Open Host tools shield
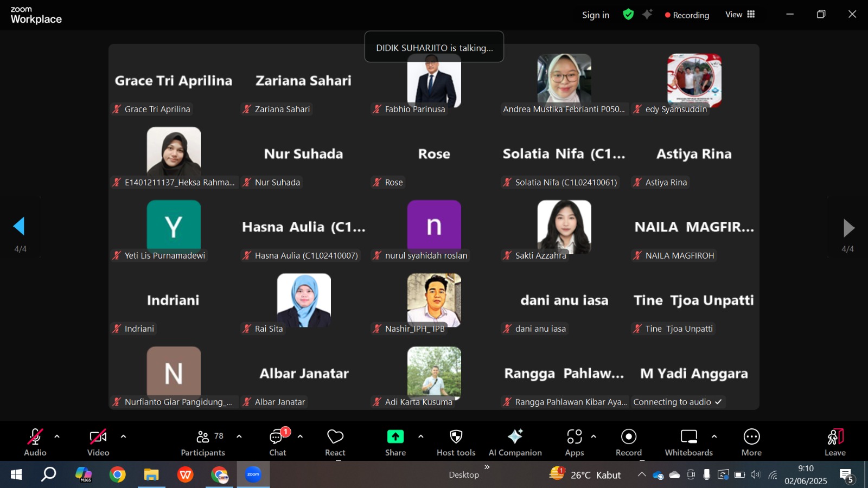 click(x=456, y=442)
